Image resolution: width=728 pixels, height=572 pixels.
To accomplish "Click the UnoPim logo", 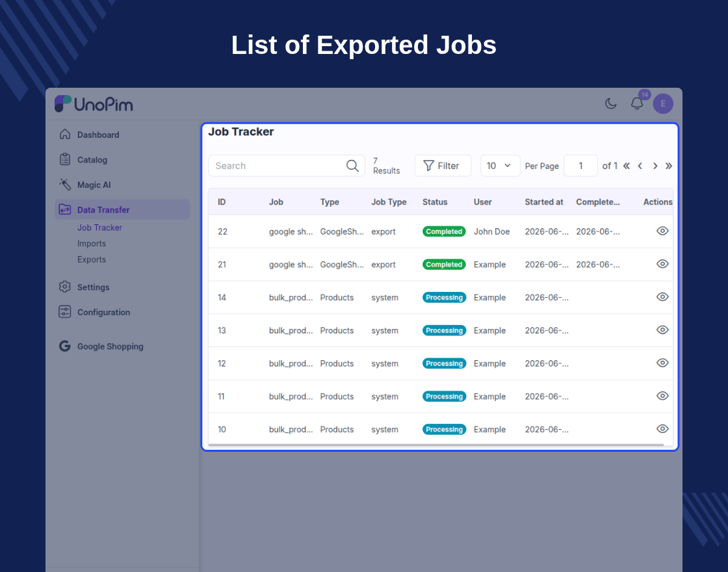I will (94, 104).
